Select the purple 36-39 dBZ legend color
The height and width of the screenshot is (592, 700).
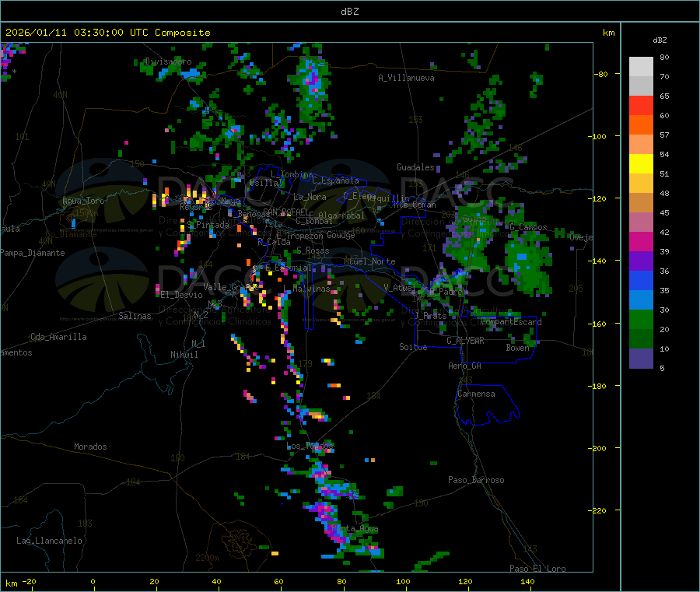pyautogui.click(x=641, y=261)
